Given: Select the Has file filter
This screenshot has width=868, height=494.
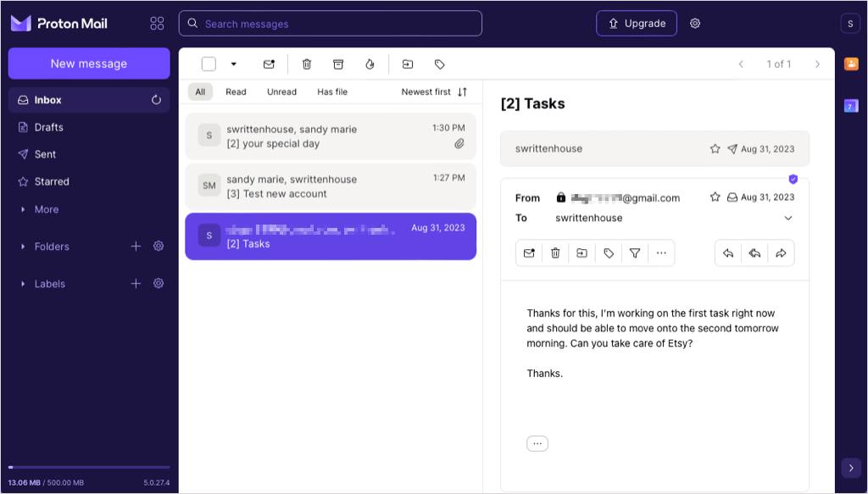Looking at the screenshot, I should coord(332,92).
